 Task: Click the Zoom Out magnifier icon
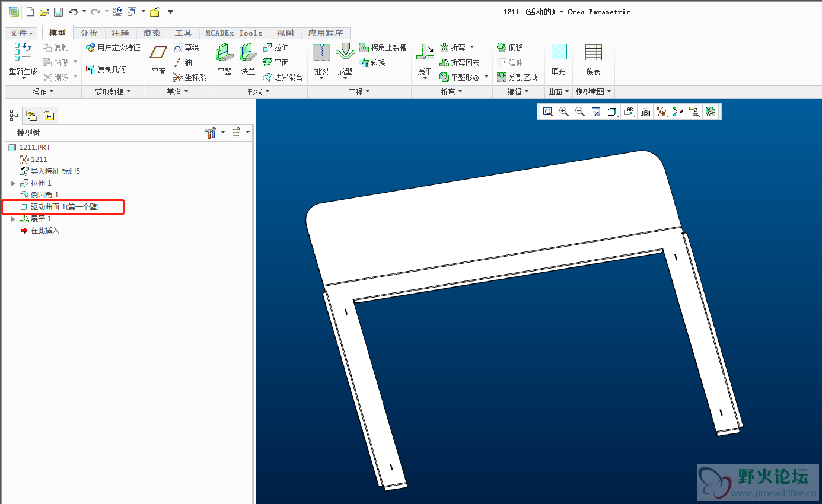[x=580, y=111]
